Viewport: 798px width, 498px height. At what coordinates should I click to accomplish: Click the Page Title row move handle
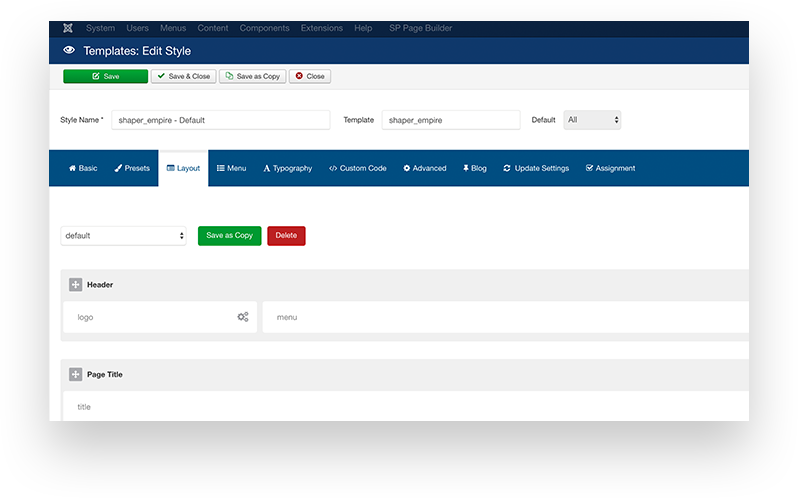tap(75, 374)
